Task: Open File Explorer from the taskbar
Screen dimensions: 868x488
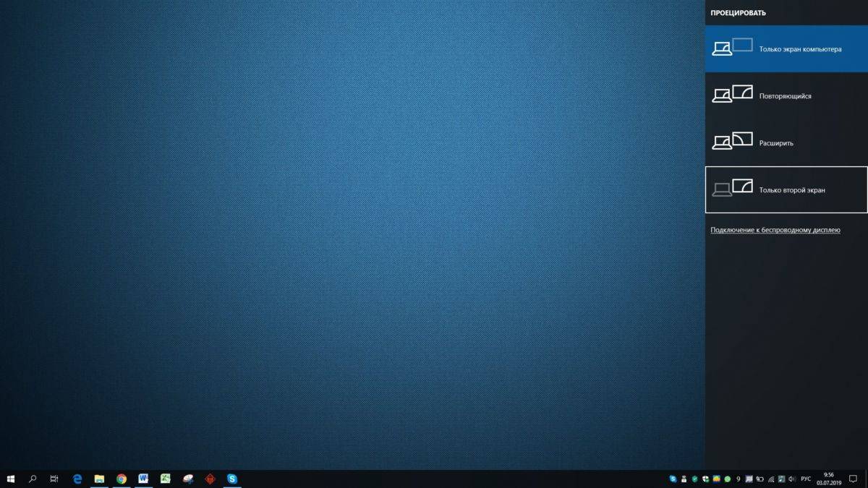Action: (99, 479)
